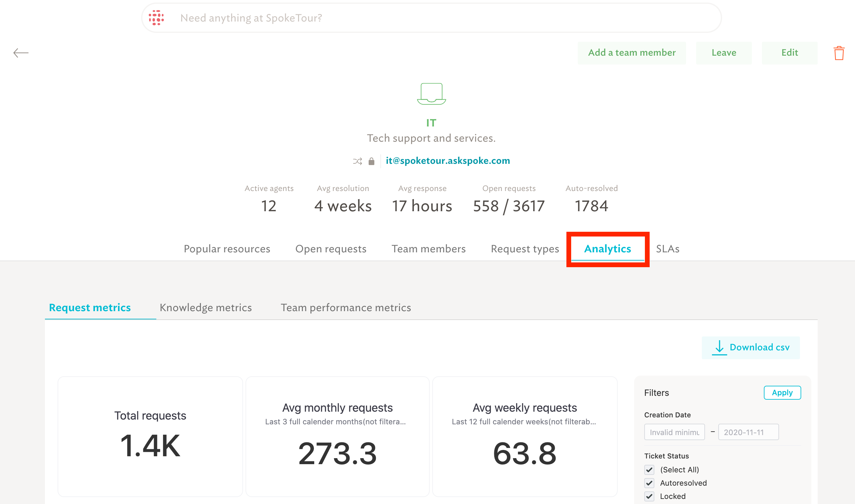Viewport: 855px width, 504px height.
Task: Click Add a team member button
Action: (x=632, y=52)
